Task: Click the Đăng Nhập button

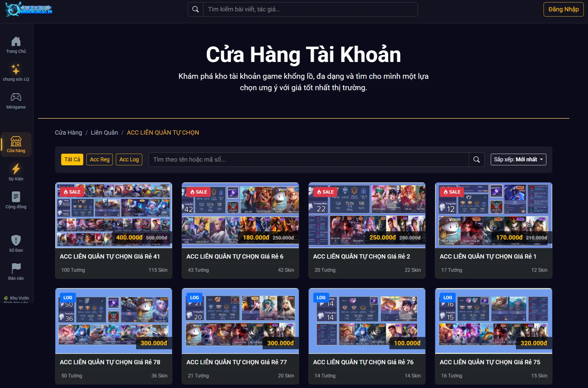Action: tap(563, 9)
